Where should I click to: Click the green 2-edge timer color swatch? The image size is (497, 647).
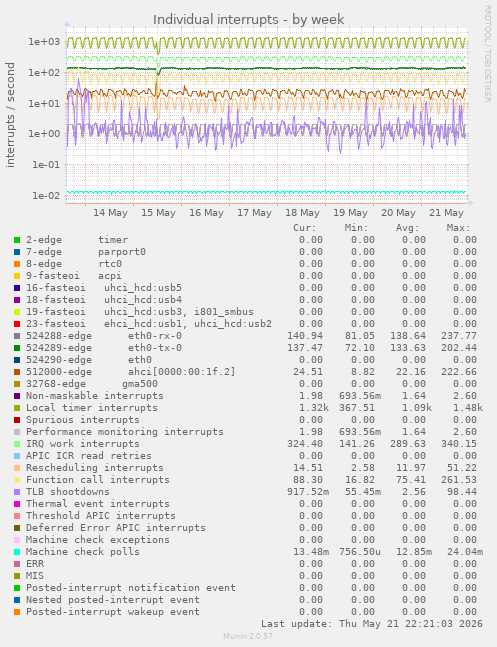click(x=17, y=240)
